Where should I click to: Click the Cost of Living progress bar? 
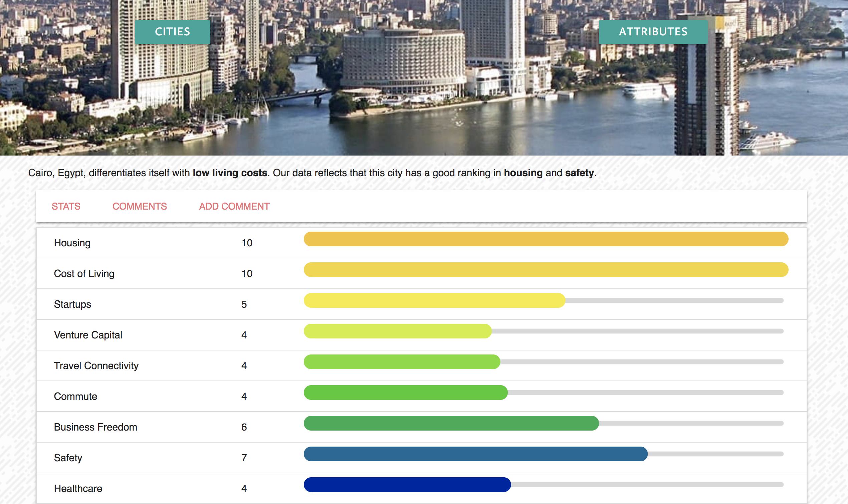click(546, 270)
